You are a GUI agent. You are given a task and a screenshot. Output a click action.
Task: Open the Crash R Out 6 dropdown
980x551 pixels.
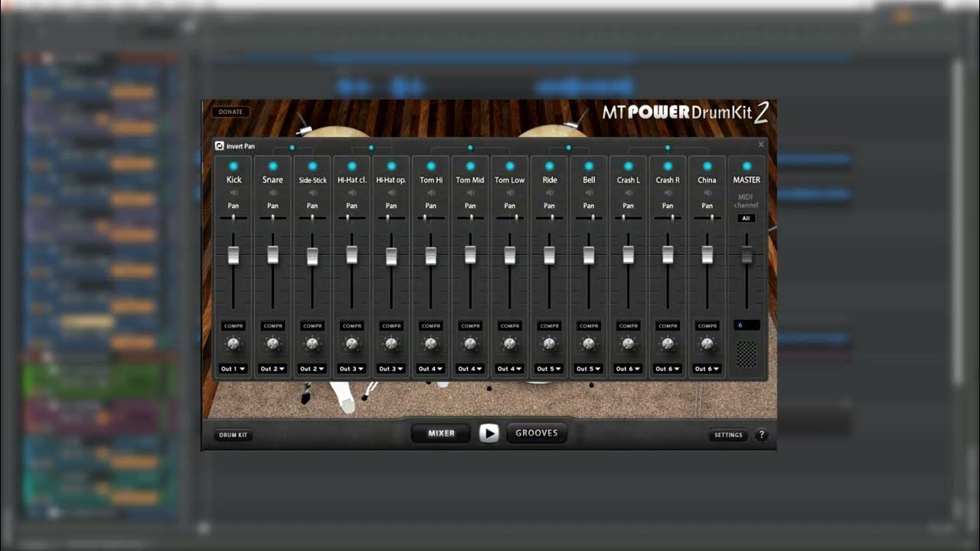pos(668,369)
